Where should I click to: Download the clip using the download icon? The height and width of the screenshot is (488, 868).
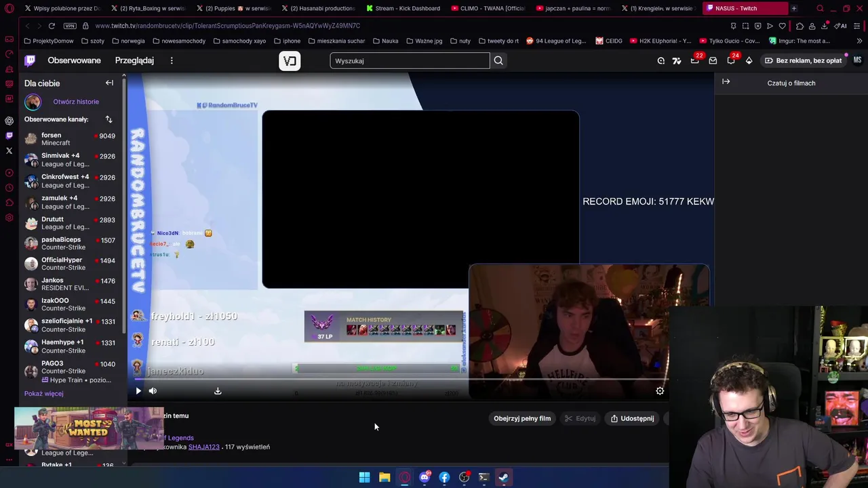tap(218, 391)
